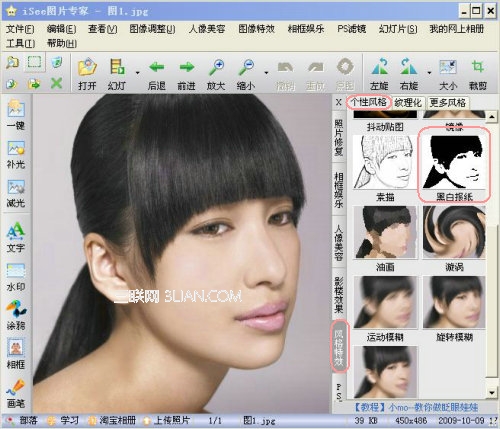Open the 文字 text tool in sidebar

[x=16, y=238]
